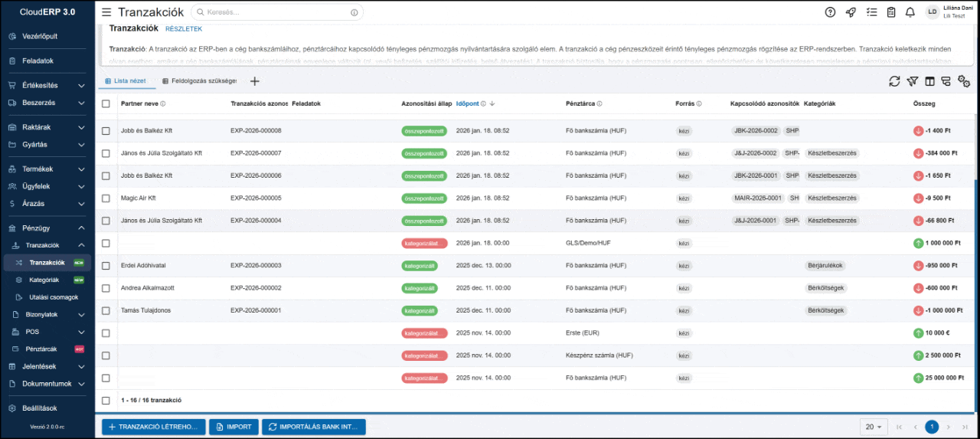
Task: Click green up arrow of 10 000 €
Action: [x=919, y=333]
